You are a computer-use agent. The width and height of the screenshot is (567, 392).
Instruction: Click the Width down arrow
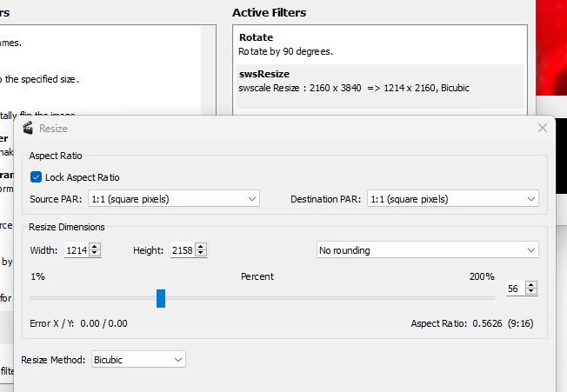pos(96,254)
